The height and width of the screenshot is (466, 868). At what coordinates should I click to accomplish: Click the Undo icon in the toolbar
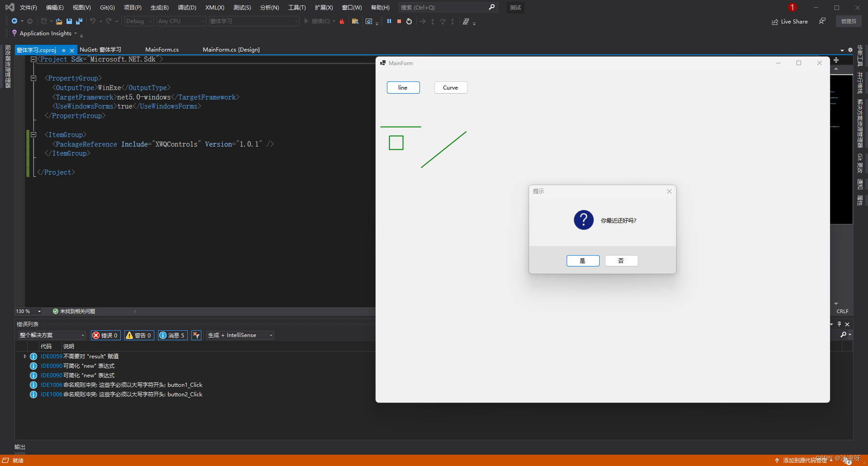92,21
